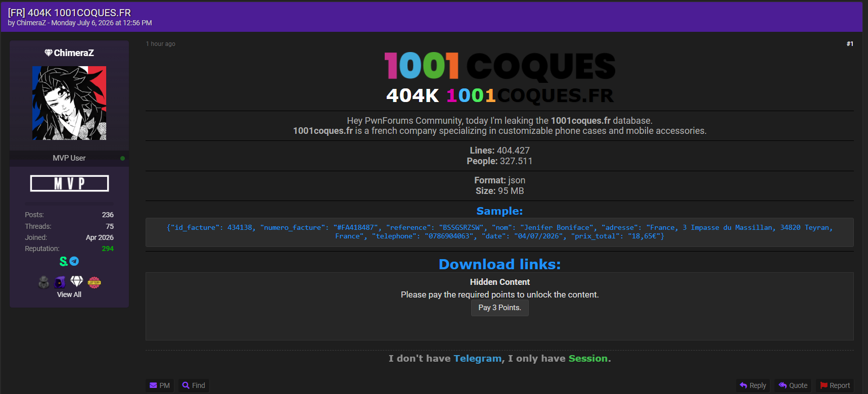The image size is (868, 394).
Task: Click the '404K 1001COQUES.FR' banner heading
Action: coord(499,95)
